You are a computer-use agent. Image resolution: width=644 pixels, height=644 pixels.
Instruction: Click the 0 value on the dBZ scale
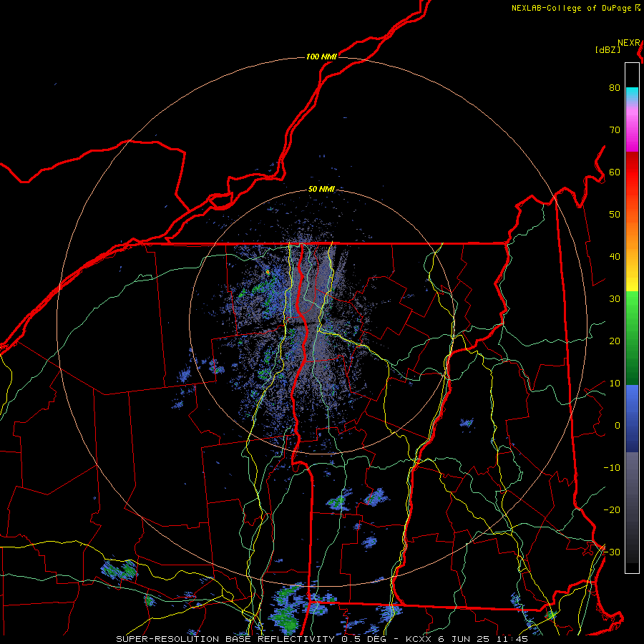pyautogui.click(x=618, y=426)
